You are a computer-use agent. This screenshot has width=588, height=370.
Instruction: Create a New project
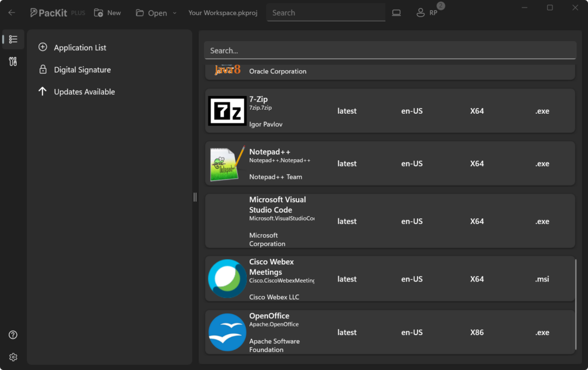[x=107, y=13]
